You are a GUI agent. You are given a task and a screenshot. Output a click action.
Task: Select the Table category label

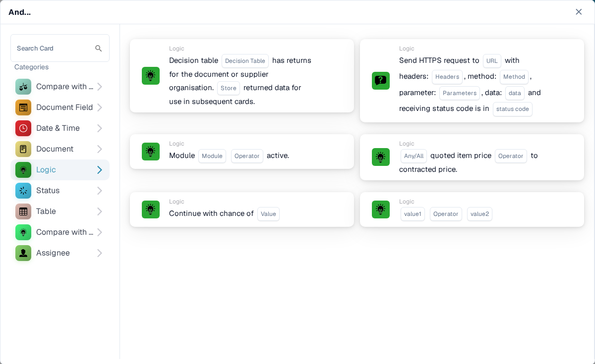tap(46, 211)
